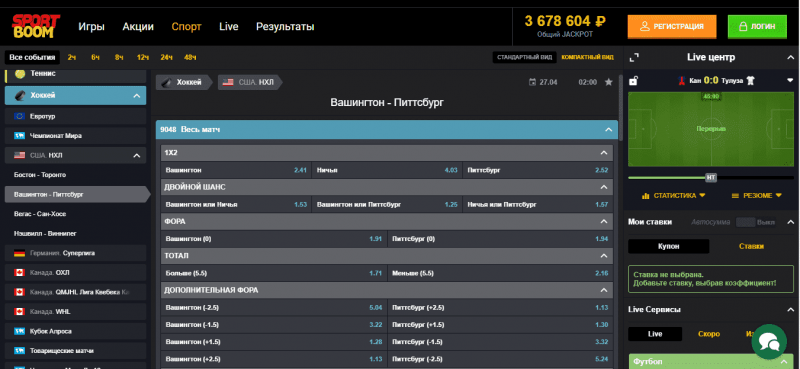Collapse the 1X2 market
The image size is (800, 369).
[604, 153]
